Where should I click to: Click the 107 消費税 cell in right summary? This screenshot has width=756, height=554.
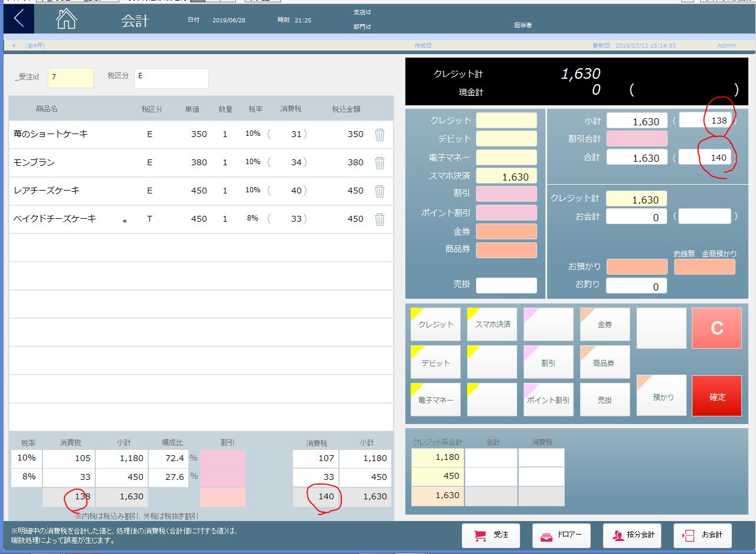pyautogui.click(x=315, y=458)
